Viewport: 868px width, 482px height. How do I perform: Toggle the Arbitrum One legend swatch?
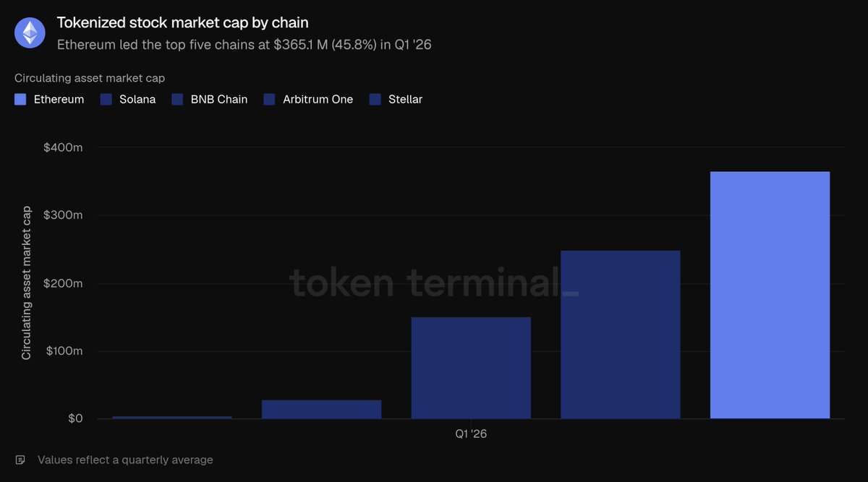point(269,100)
